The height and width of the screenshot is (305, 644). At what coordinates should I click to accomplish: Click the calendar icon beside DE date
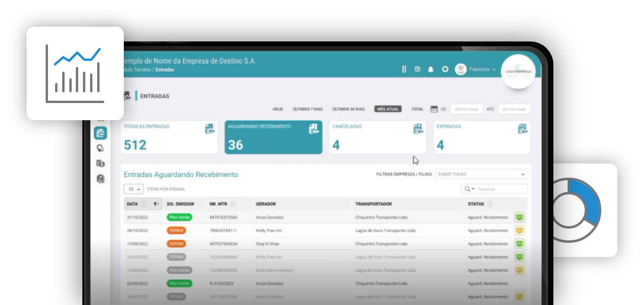(434, 109)
